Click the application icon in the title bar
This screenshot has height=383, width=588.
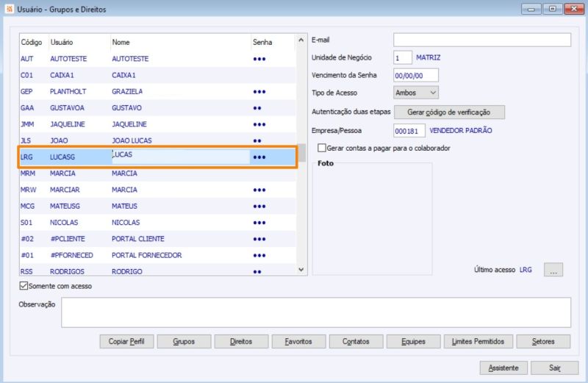point(9,9)
